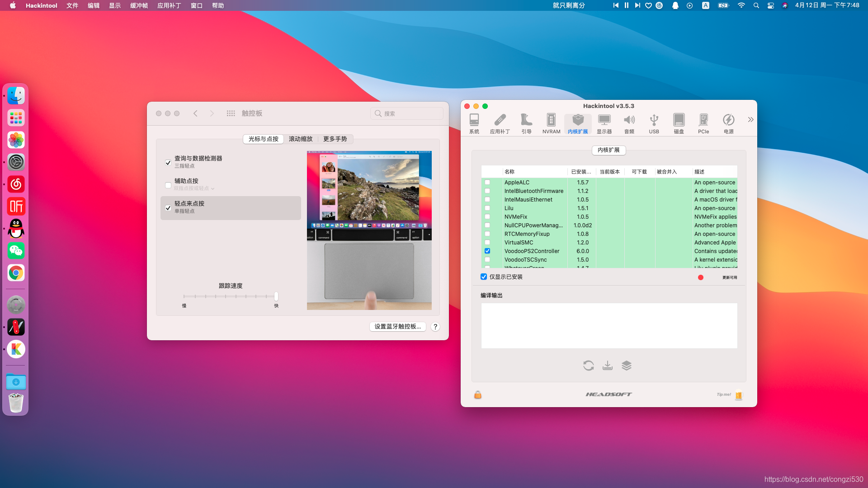Open NetEase Cloud Music from the Dock
868x488 pixels.
(16, 184)
